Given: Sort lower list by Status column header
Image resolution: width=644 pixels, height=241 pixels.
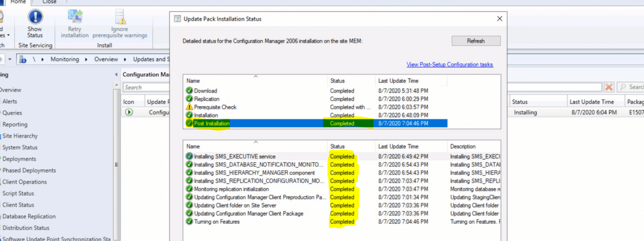Looking at the screenshot, I should tap(351, 146).
